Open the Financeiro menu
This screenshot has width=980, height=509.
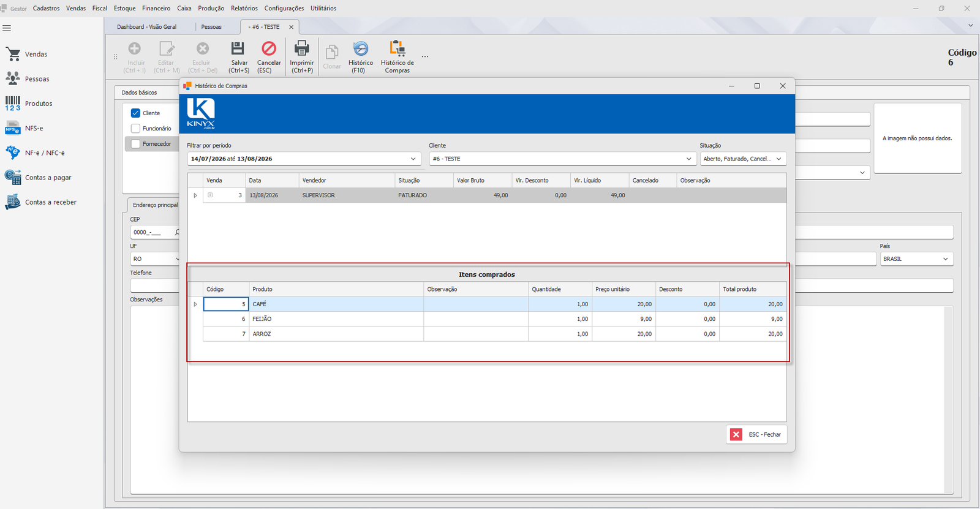tap(156, 9)
